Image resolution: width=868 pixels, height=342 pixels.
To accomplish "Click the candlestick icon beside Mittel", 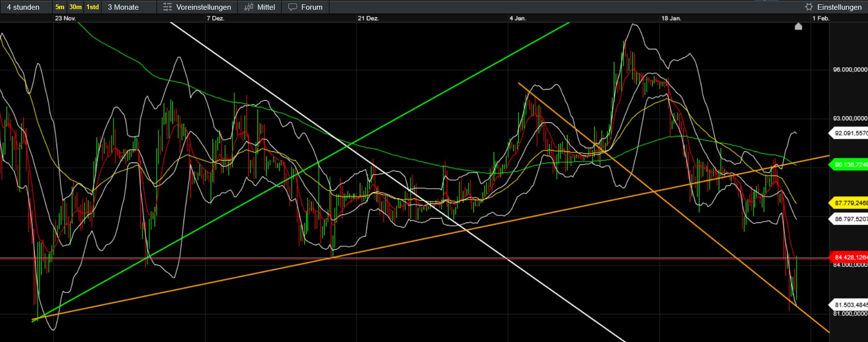I will tap(248, 7).
